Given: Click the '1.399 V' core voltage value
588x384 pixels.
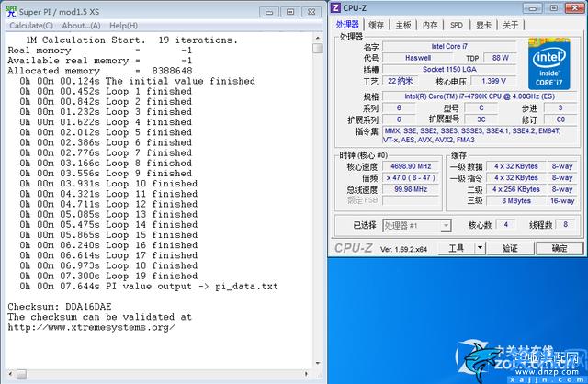Looking at the screenshot, I should tap(493, 81).
